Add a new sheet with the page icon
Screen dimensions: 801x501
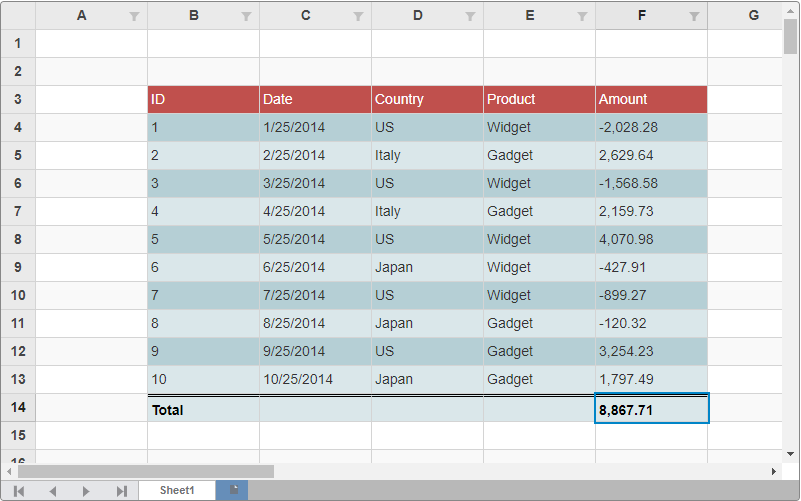[x=234, y=490]
